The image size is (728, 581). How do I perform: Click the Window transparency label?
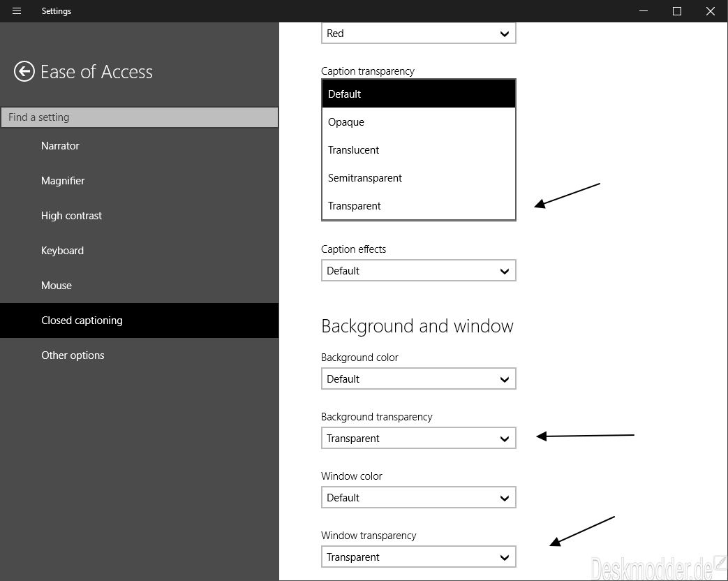pos(369,536)
